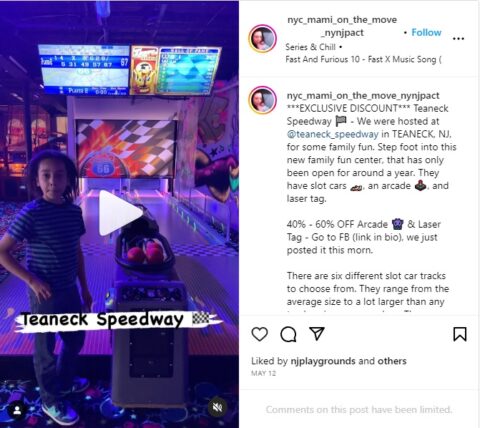Share the post with the paper plane icon
The image size is (480, 428).
tap(317, 333)
